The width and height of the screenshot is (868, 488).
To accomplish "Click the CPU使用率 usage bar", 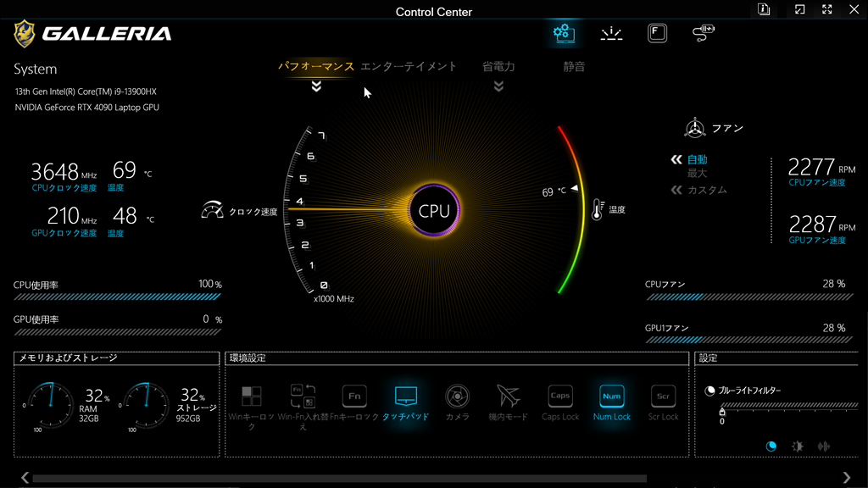I will tap(117, 297).
